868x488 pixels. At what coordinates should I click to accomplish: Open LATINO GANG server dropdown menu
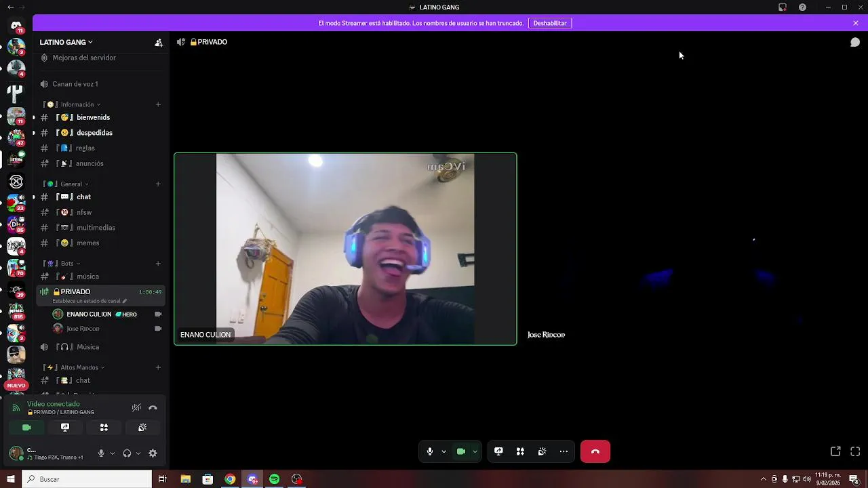point(66,42)
